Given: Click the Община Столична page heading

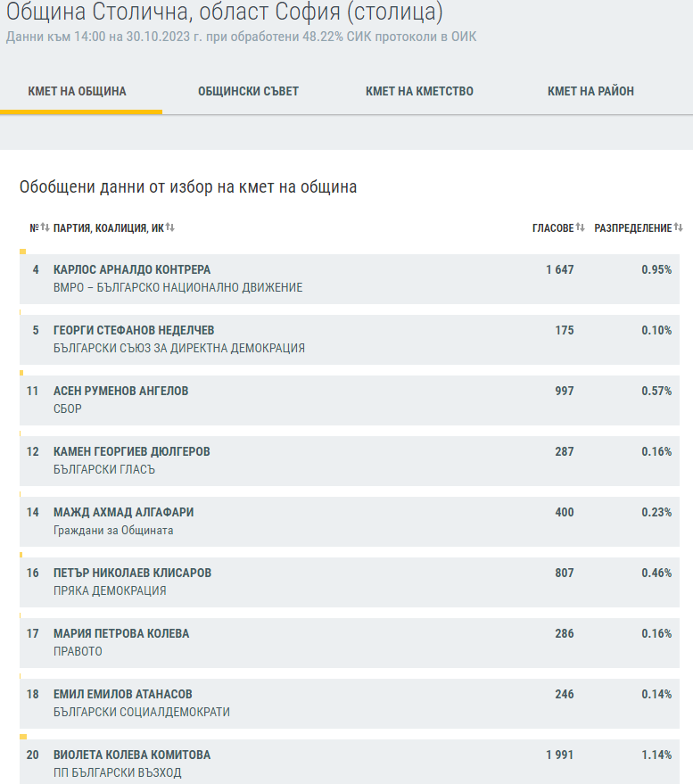Looking at the screenshot, I should click(224, 13).
